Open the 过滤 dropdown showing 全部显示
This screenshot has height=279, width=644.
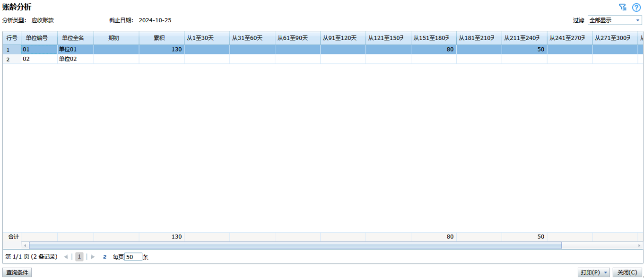pos(614,20)
